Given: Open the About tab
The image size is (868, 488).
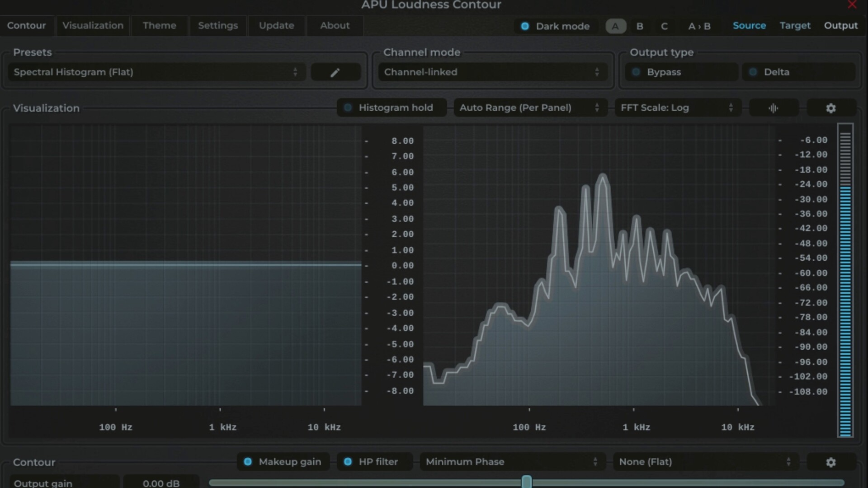Looking at the screenshot, I should point(335,26).
